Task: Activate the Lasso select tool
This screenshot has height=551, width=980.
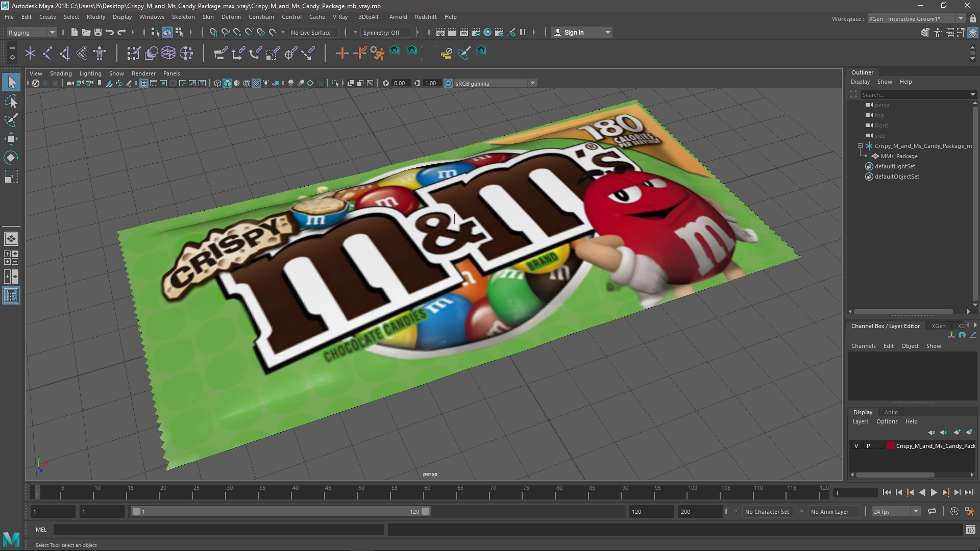Action: [x=11, y=102]
